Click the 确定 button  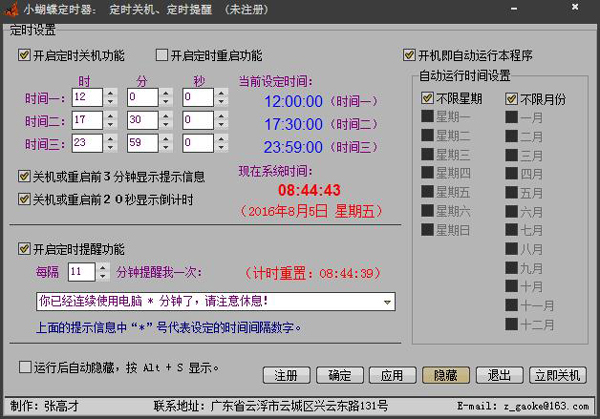pos(339,375)
